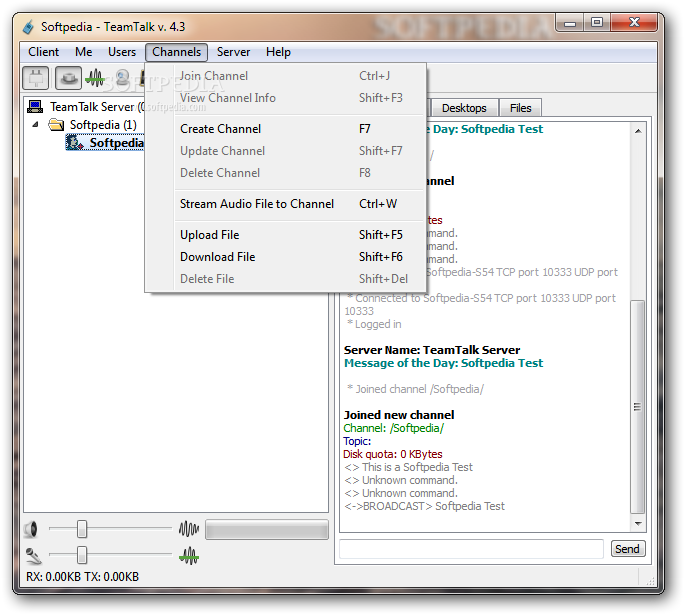Toggle voice activation waveform icon in toolbar
The width and height of the screenshot is (685, 615).
click(x=94, y=79)
